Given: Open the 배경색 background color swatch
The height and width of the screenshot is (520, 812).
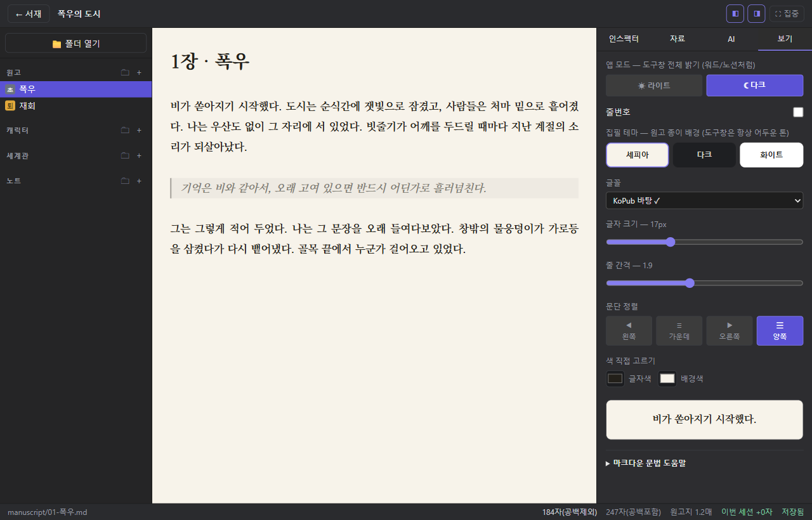Looking at the screenshot, I should click(667, 379).
